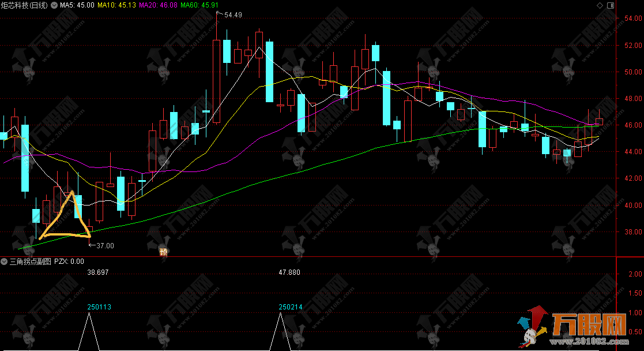Open the dropdown next to 炬芯科技(日线) title
Image resolution: width=644 pixels, height=351 pixels.
click(x=54, y=5)
